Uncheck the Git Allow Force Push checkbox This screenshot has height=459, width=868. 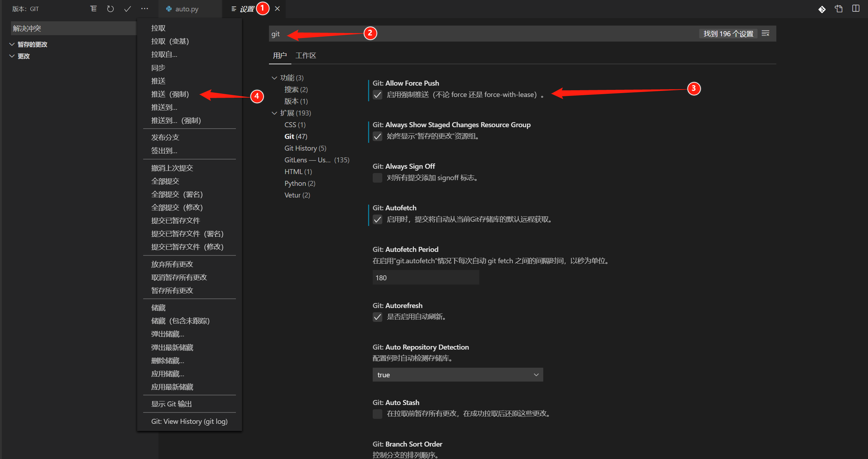377,95
